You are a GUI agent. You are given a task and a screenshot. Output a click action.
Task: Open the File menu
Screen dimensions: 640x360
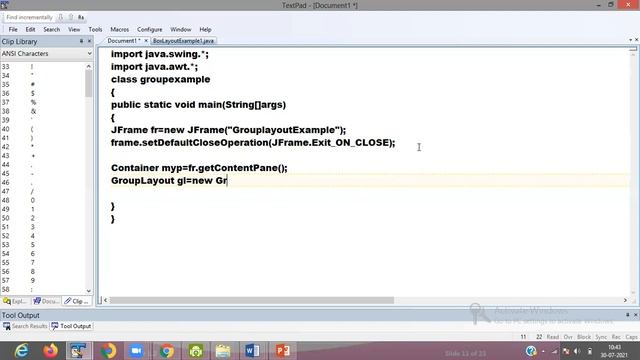[x=13, y=29]
